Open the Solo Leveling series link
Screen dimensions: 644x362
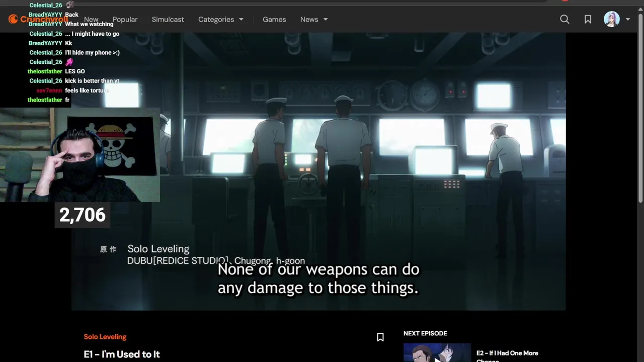pyautogui.click(x=105, y=337)
